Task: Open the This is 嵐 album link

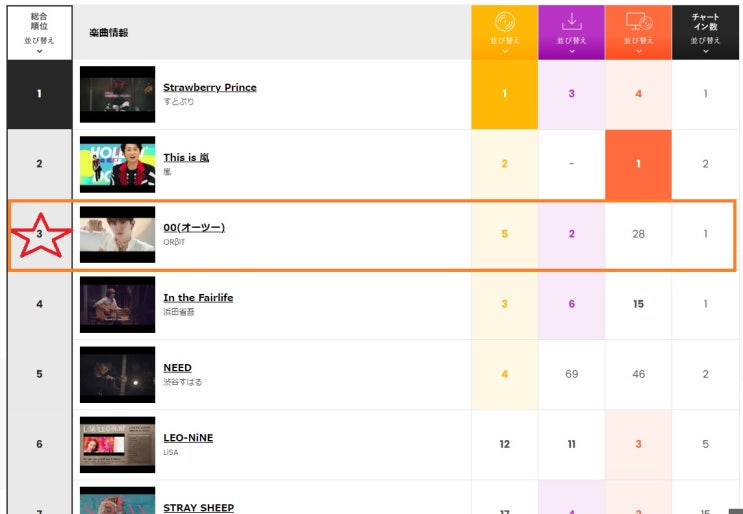Action: (186, 157)
